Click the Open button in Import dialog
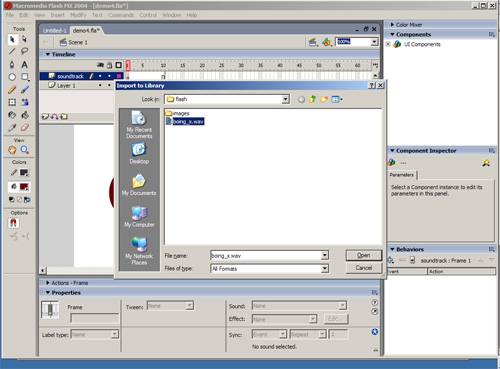Viewport: 500px width, 369px height. (364, 255)
